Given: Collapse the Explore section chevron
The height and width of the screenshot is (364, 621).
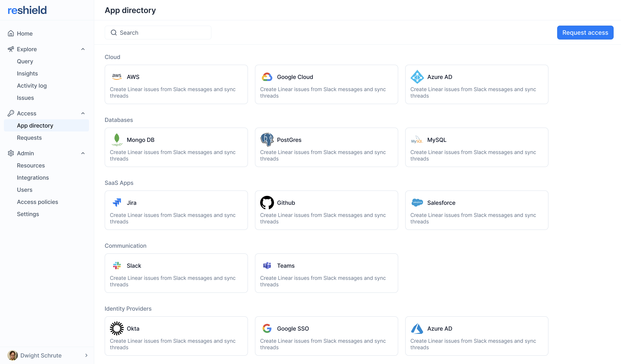Looking at the screenshot, I should [83, 49].
